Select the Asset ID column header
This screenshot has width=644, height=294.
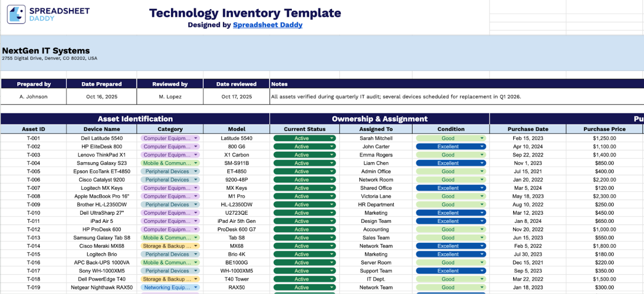34,129
